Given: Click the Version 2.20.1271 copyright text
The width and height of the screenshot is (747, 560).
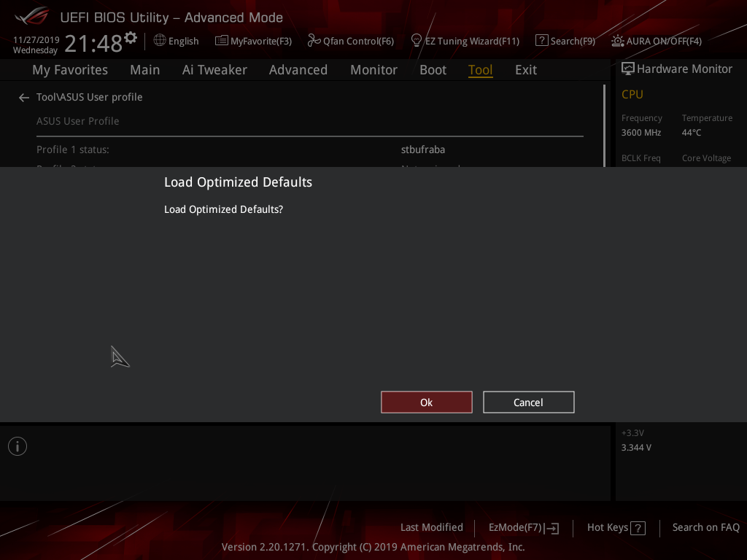Looking at the screenshot, I should [373, 547].
